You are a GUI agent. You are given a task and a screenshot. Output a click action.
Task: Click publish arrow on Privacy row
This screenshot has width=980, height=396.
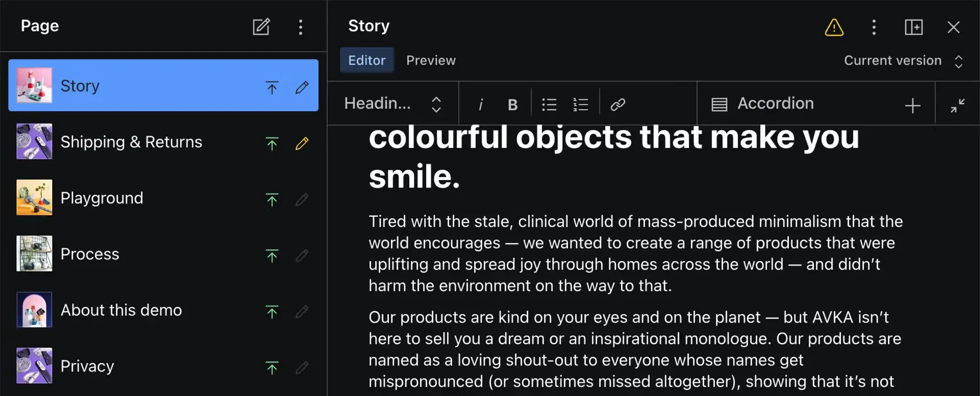click(272, 368)
